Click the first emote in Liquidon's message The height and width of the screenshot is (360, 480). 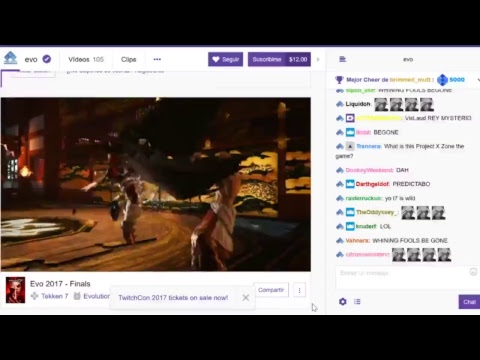[381, 105]
